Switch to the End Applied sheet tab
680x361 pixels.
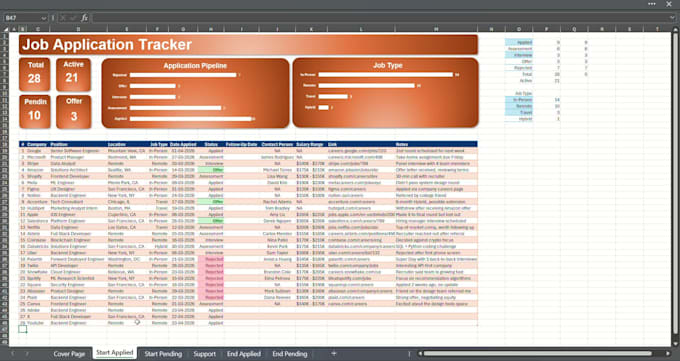(244, 354)
